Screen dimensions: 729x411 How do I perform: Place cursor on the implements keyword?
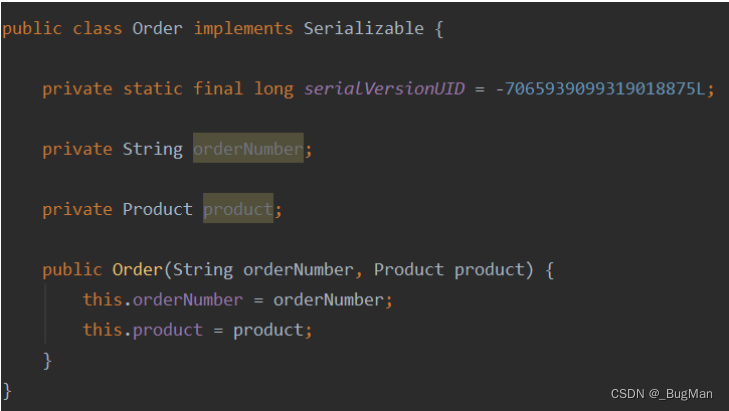(243, 28)
